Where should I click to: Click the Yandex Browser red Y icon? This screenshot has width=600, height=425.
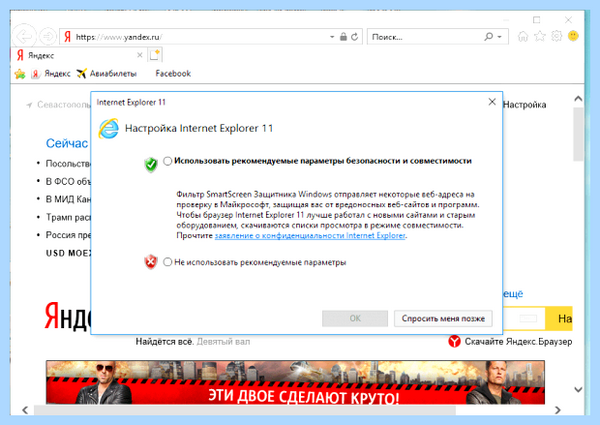[x=454, y=341]
